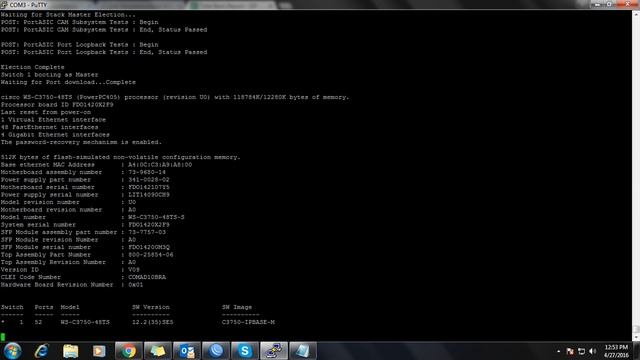
Task: Click CLEI Code Number value COMAD10BRA
Action: tap(147, 277)
